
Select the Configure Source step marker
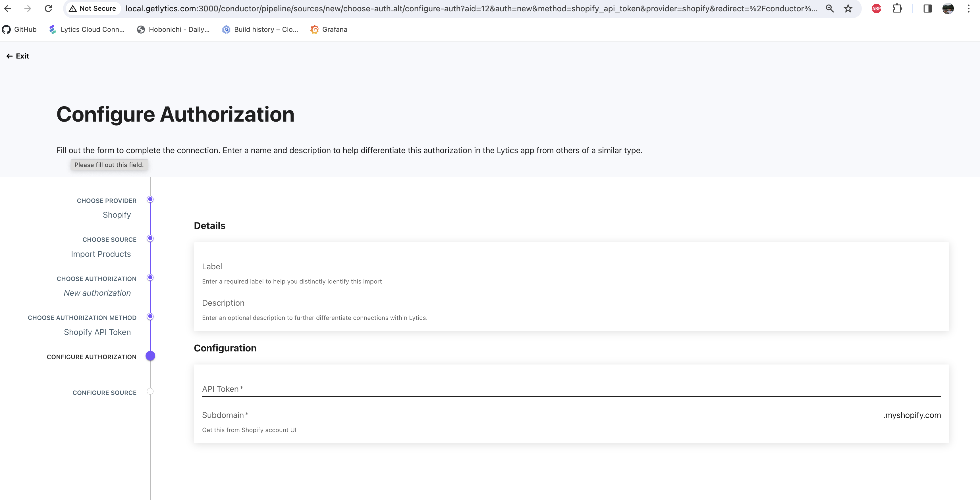coord(150,391)
